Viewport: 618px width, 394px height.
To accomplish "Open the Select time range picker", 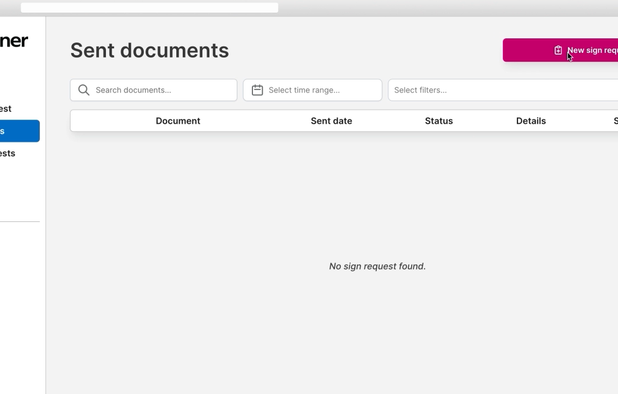I will [x=313, y=90].
